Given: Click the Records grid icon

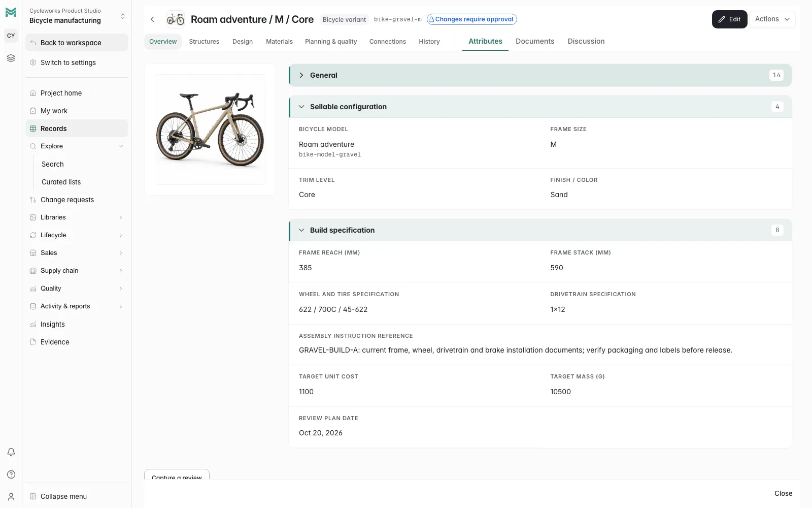Looking at the screenshot, I should (33, 129).
